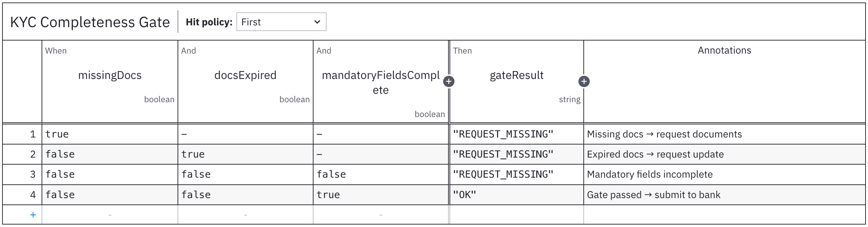Open the Hit policy dropdown
The height and width of the screenshot is (227, 868).
click(281, 22)
